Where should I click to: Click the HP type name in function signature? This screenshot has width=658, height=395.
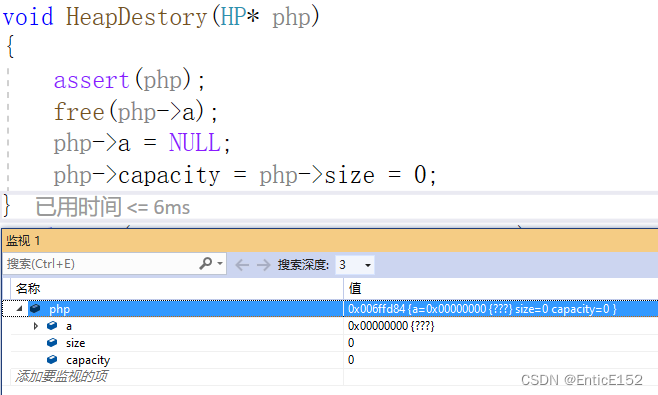[233, 17]
